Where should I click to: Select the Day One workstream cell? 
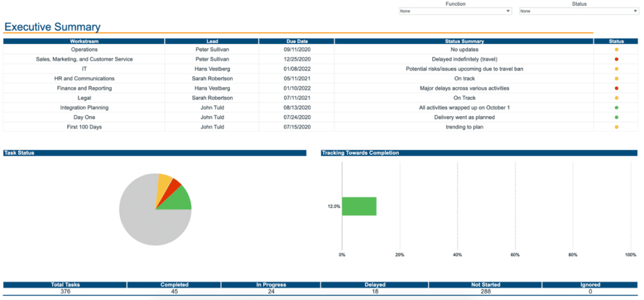tap(84, 118)
